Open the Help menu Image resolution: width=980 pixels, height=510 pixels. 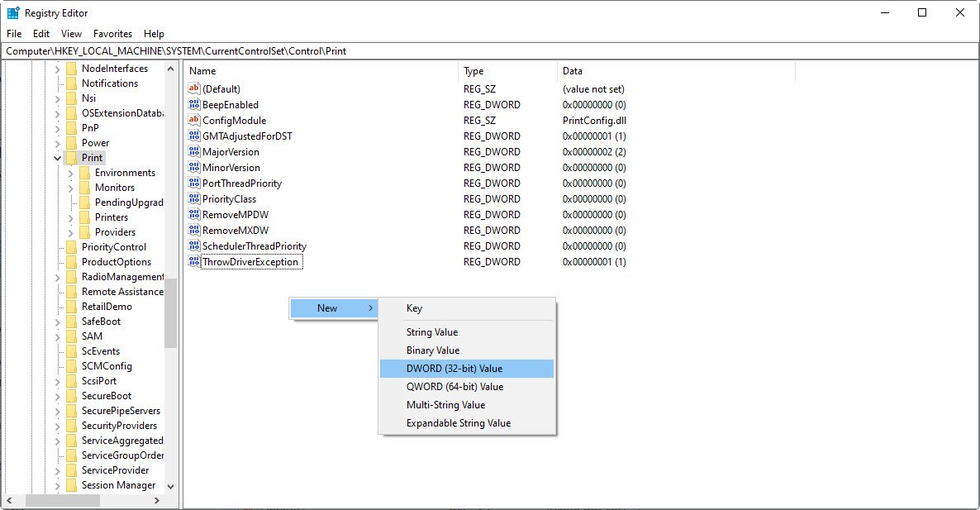point(154,34)
